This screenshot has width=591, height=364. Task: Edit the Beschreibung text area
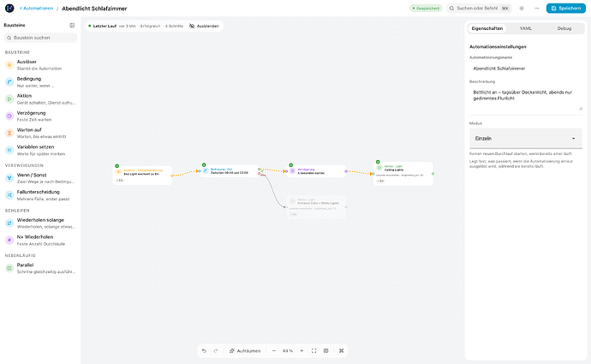pyautogui.click(x=525, y=98)
